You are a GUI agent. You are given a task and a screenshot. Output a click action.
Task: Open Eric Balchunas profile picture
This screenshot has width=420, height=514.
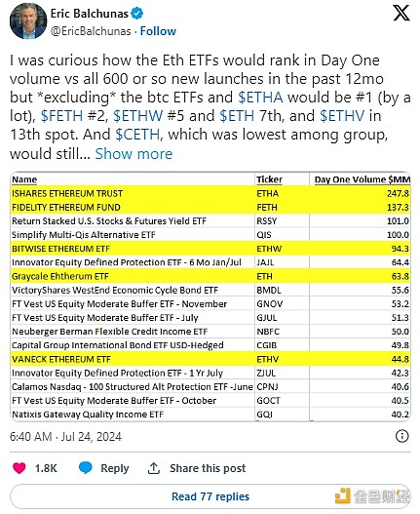click(28, 21)
